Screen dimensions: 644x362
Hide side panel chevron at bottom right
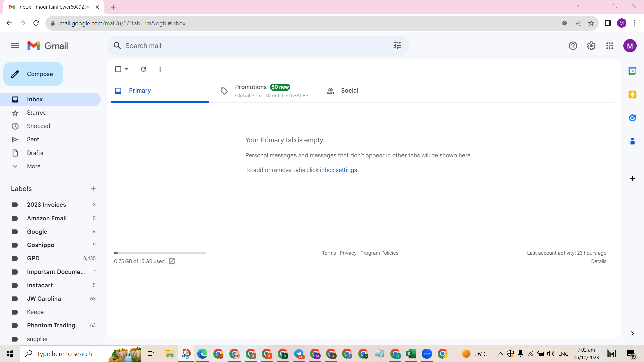point(632,333)
